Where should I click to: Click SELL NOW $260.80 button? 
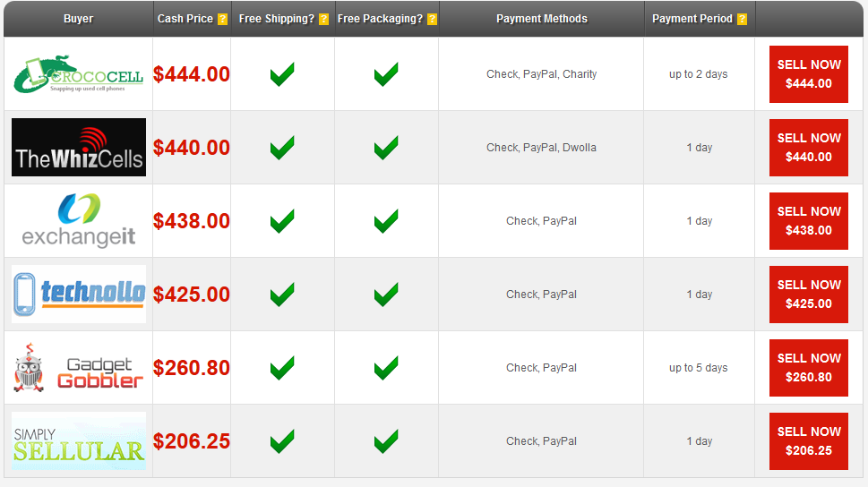(809, 368)
